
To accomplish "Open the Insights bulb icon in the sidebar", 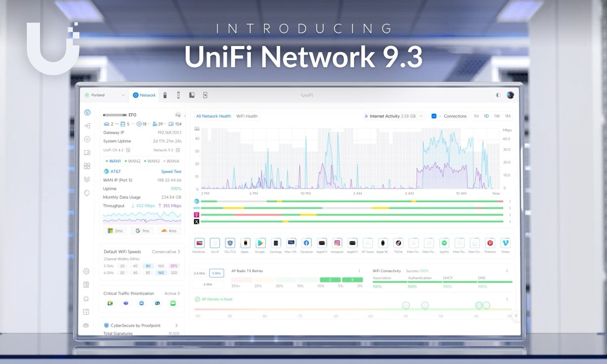I will (x=87, y=193).
